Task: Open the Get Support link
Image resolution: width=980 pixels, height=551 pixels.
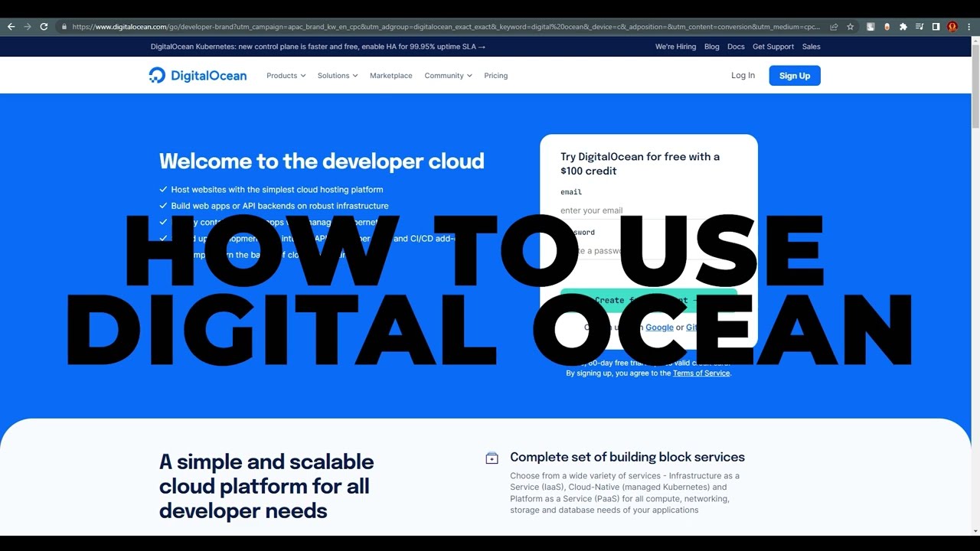Action: coord(773,47)
